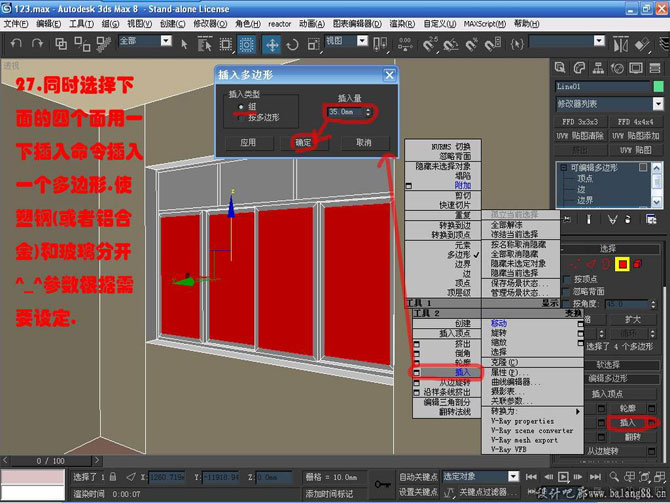
Task: Click the FFD 3x3x3 modifier button
Action: (580, 122)
